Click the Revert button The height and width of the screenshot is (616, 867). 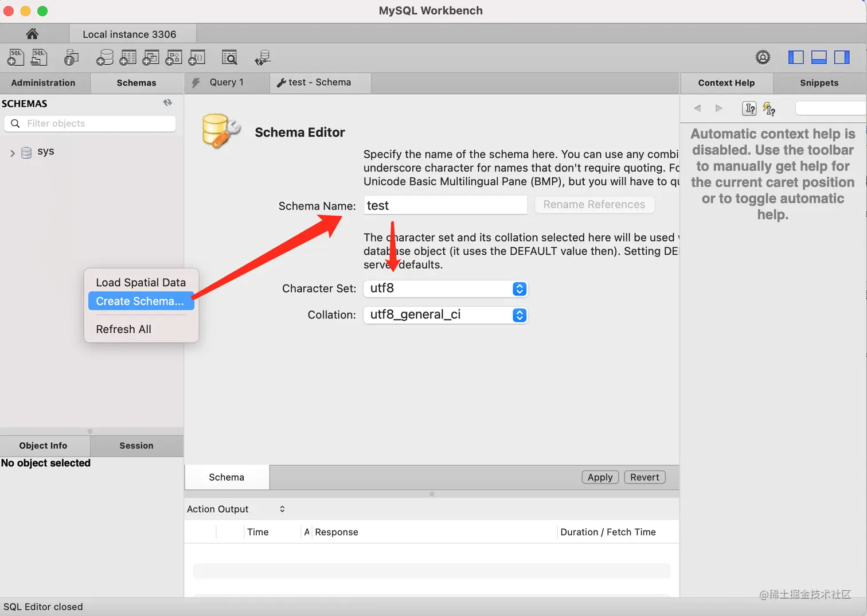[x=645, y=477]
